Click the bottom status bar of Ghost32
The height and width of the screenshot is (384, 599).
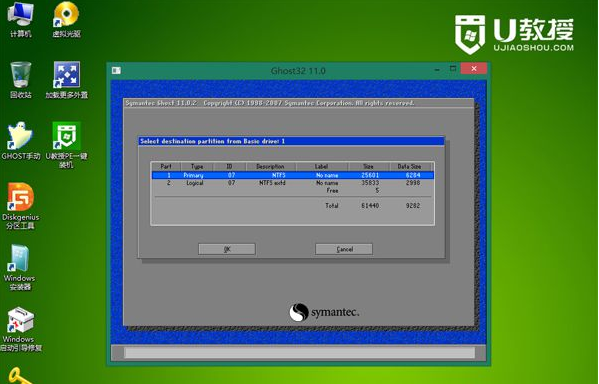tap(299, 353)
